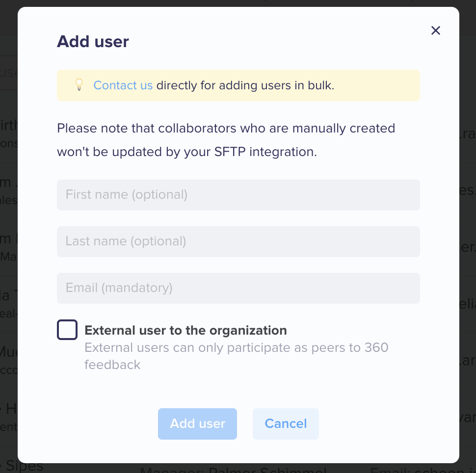Click the word 'feedback' in helper text
Image resolution: width=476 pixels, height=473 pixels.
tap(112, 365)
